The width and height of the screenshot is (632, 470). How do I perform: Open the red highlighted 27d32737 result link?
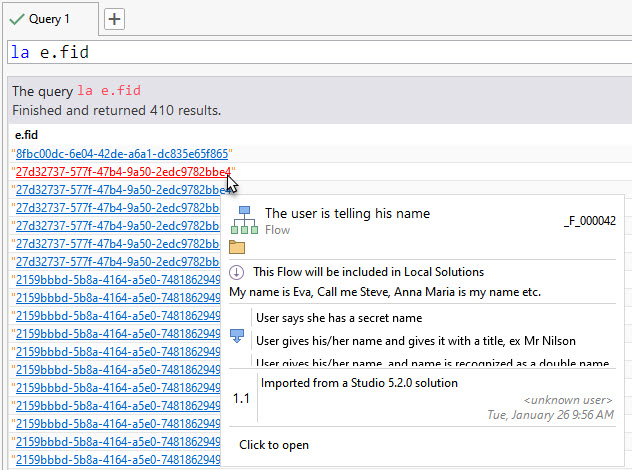pyautogui.click(x=121, y=172)
